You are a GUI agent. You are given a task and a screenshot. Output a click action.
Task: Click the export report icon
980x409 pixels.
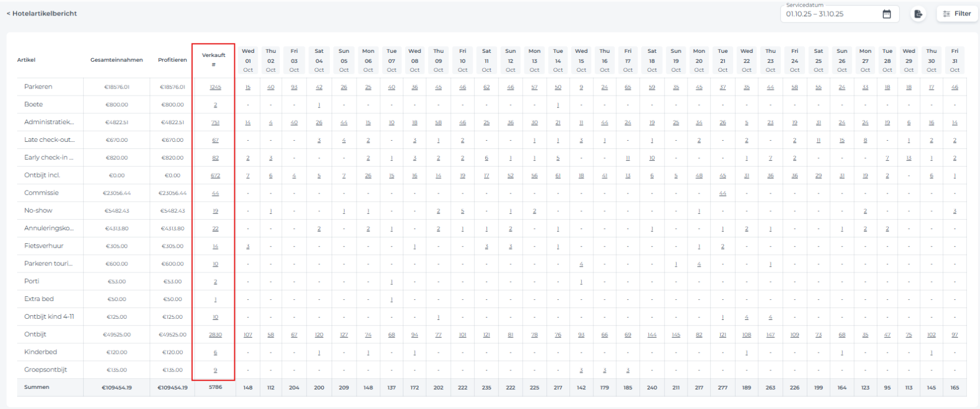click(918, 14)
